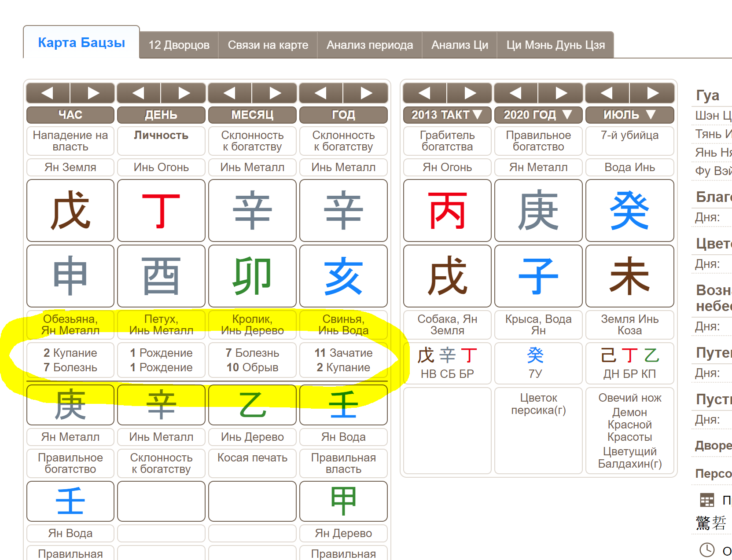Click right arrow above ИЮЛЬ column
Viewport: 732px width, 560px height.
(x=652, y=93)
